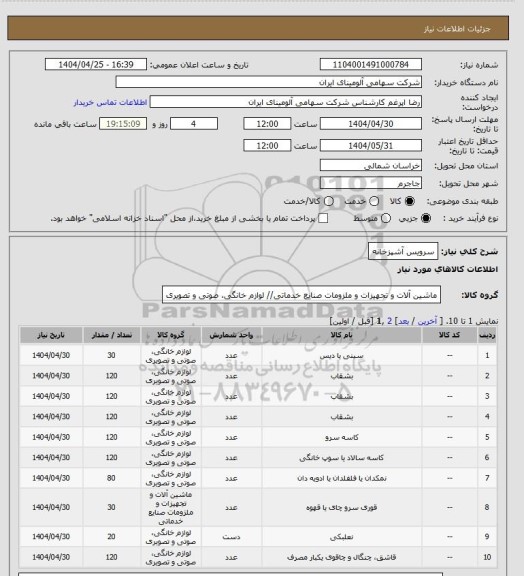
Task: Click the buyer name field شرکت سهامی آلومینای ایران
Action: [269, 82]
